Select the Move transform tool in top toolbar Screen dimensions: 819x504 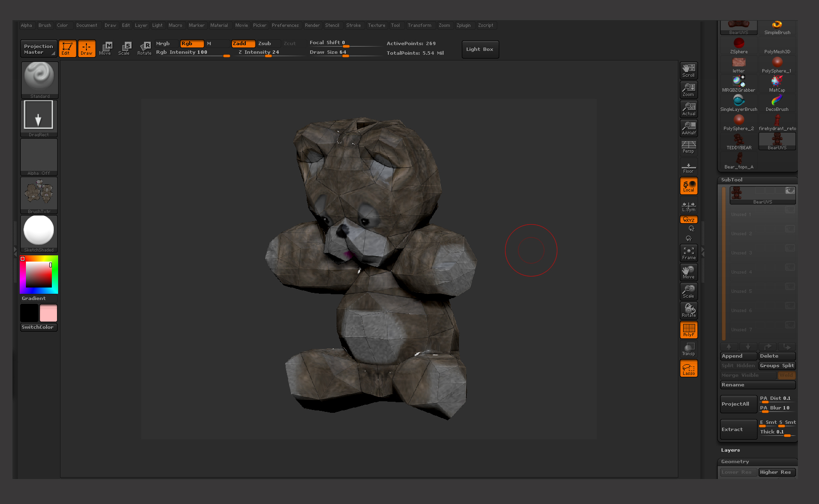pos(105,48)
